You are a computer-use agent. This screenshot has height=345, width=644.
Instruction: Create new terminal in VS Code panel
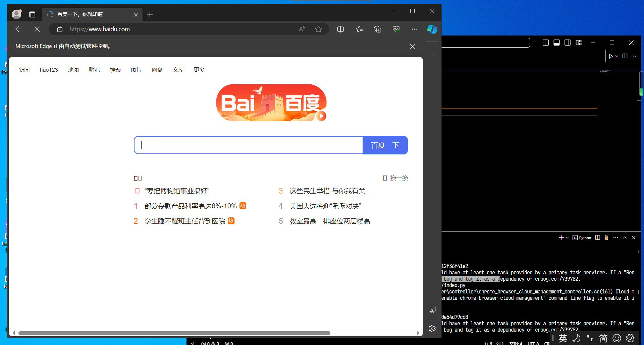[x=561, y=237]
